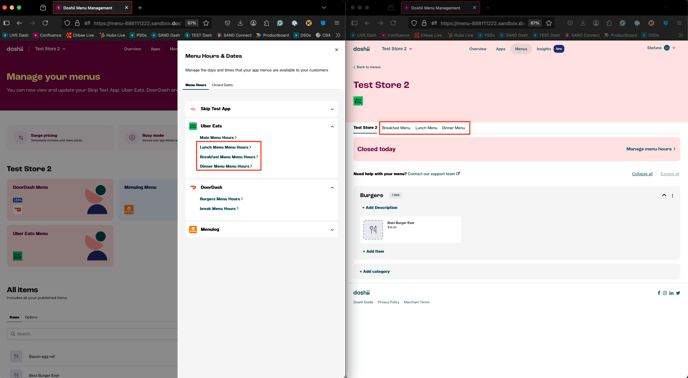Show site lock info in left window
Image resolution: width=688 pixels, height=378 pixels.
click(77, 23)
